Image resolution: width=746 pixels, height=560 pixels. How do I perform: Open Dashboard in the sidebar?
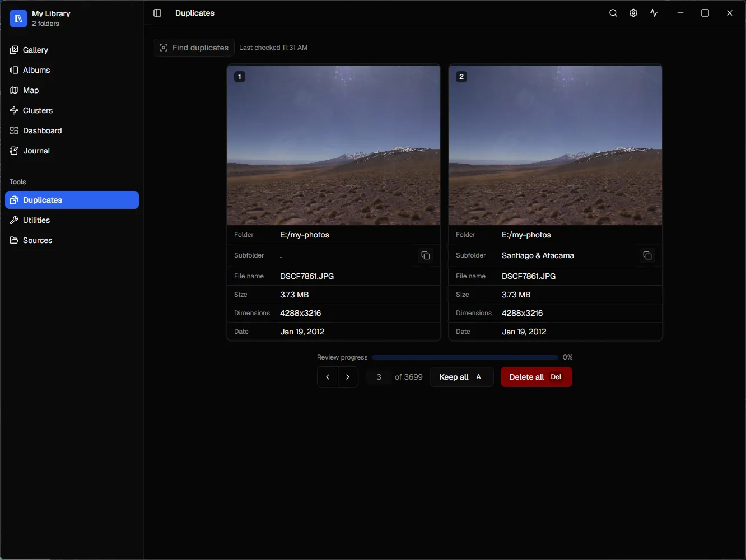(x=72, y=130)
